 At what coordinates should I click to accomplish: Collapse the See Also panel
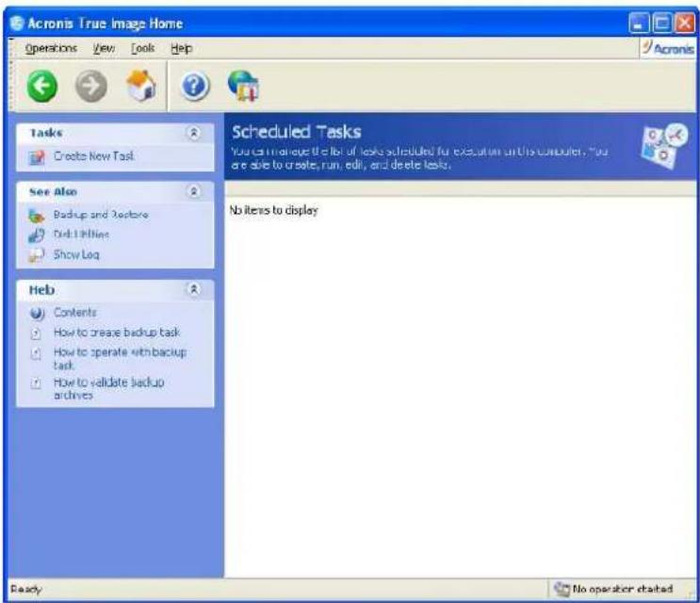[194, 191]
